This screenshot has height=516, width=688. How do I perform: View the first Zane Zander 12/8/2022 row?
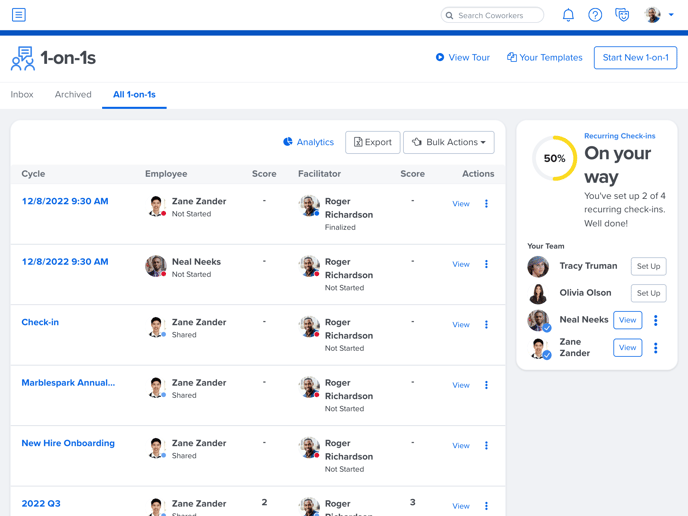461,204
